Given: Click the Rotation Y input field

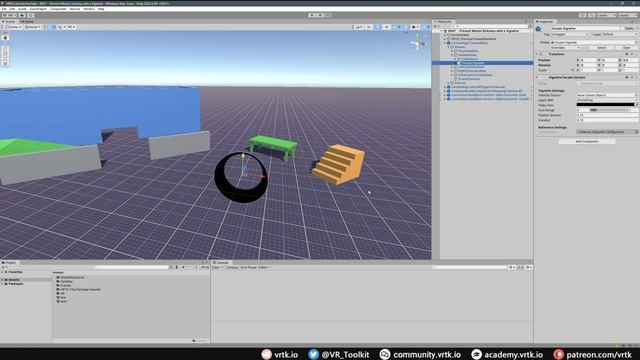Looking at the screenshot, I should tap(610, 65).
